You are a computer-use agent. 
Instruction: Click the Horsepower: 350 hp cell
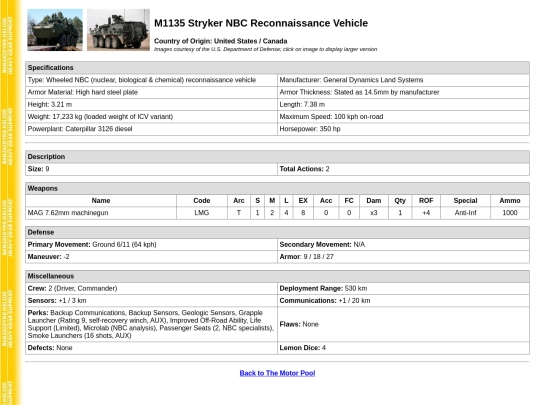click(403, 129)
